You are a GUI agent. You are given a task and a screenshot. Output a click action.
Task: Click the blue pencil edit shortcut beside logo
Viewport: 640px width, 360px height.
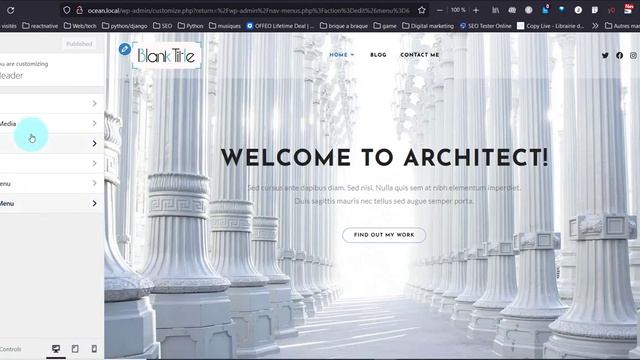click(x=124, y=49)
